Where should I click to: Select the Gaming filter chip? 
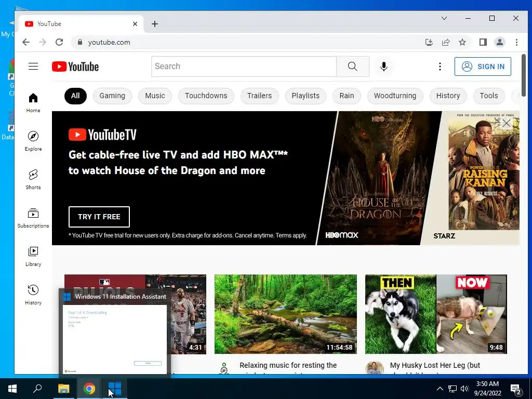pyautogui.click(x=112, y=96)
